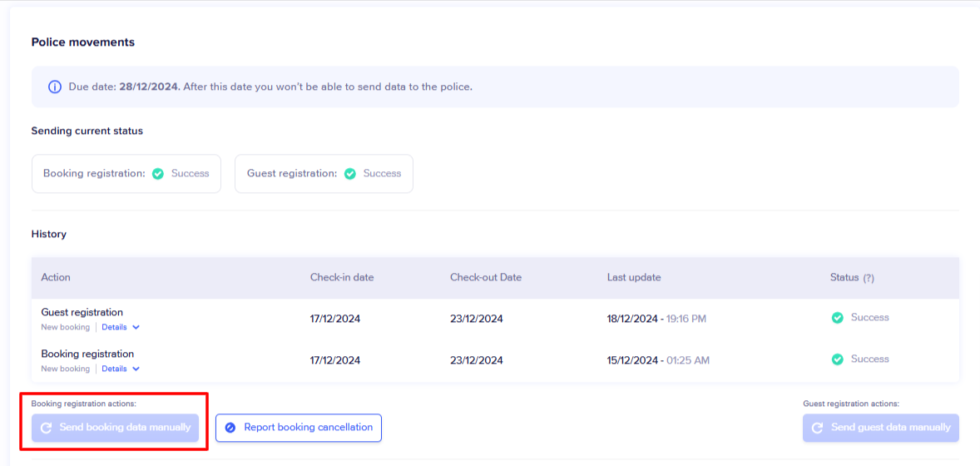The width and height of the screenshot is (980, 466).
Task: Click the Check-in date column header
Action: coord(342,277)
